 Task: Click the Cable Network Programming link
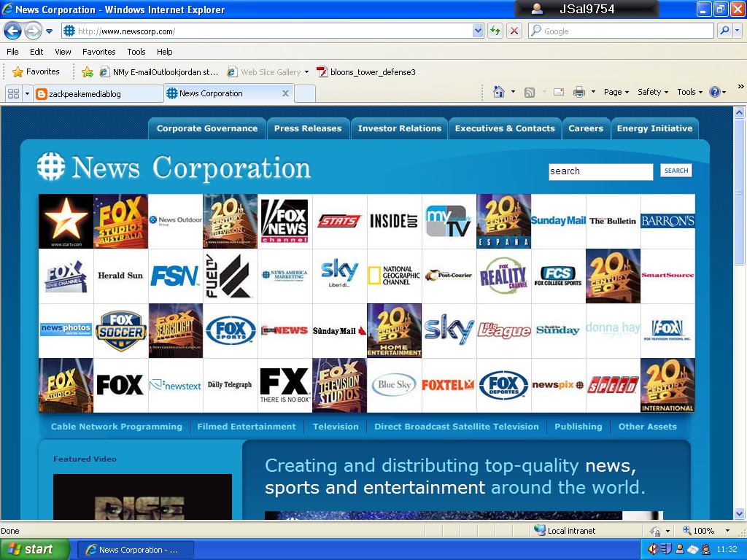[x=117, y=427]
